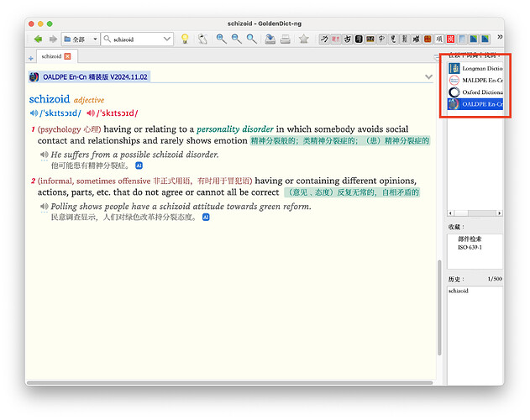Reset zoom with the plain magnifier
The width and height of the screenshot is (530, 420).
pos(251,39)
